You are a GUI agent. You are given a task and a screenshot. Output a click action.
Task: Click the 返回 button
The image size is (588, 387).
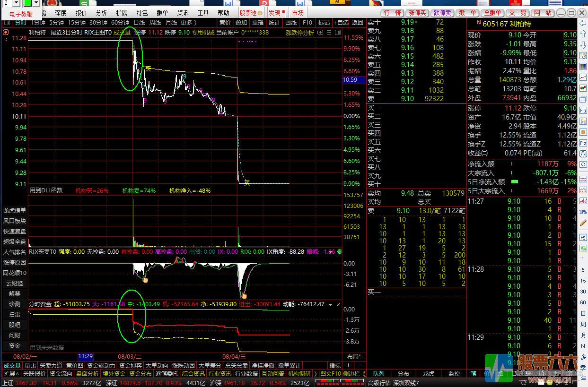click(x=358, y=22)
